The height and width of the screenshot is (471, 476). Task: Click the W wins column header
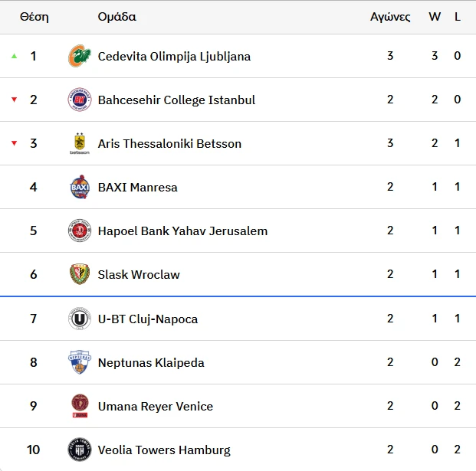[x=435, y=17]
